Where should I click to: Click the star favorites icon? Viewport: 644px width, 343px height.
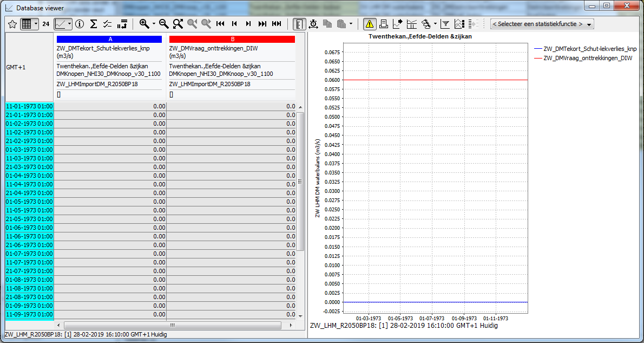pyautogui.click(x=12, y=24)
